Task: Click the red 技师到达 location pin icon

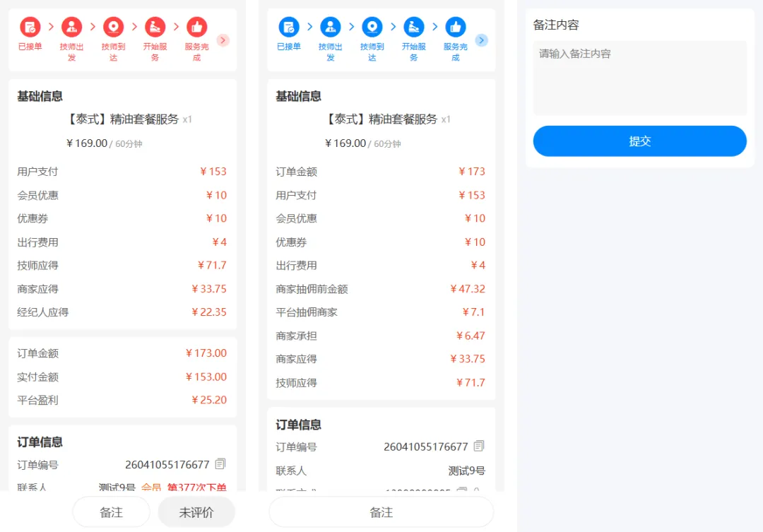Action: pyautogui.click(x=113, y=28)
